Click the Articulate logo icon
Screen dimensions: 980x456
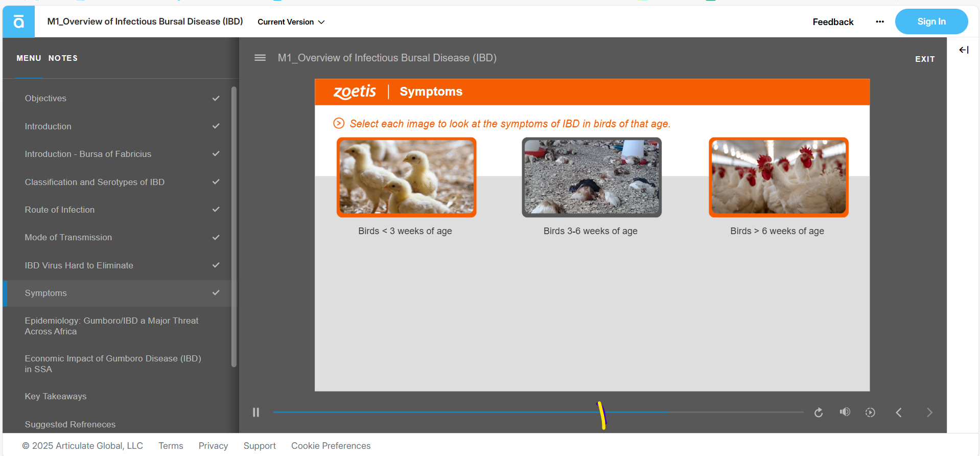tap(19, 21)
